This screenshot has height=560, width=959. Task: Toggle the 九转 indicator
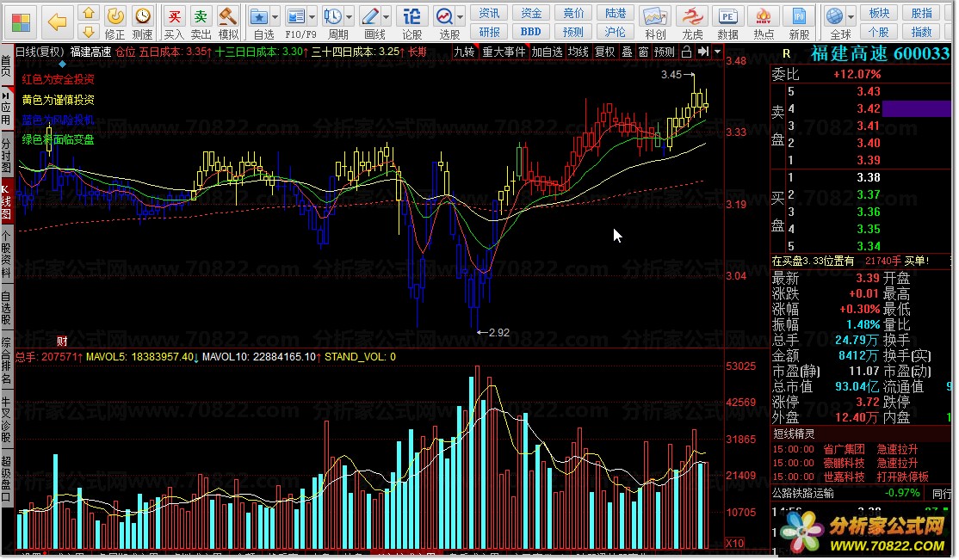464,52
